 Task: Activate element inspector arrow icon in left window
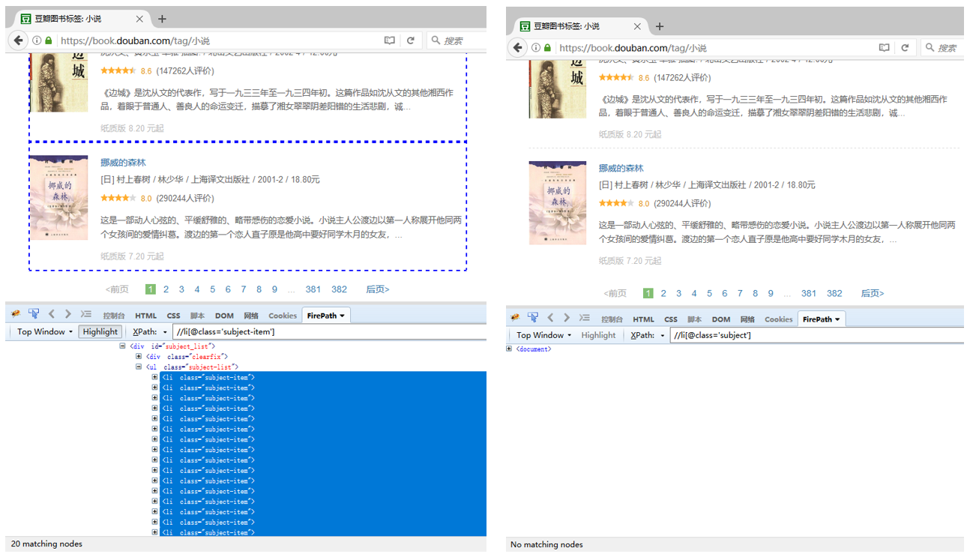(x=34, y=314)
